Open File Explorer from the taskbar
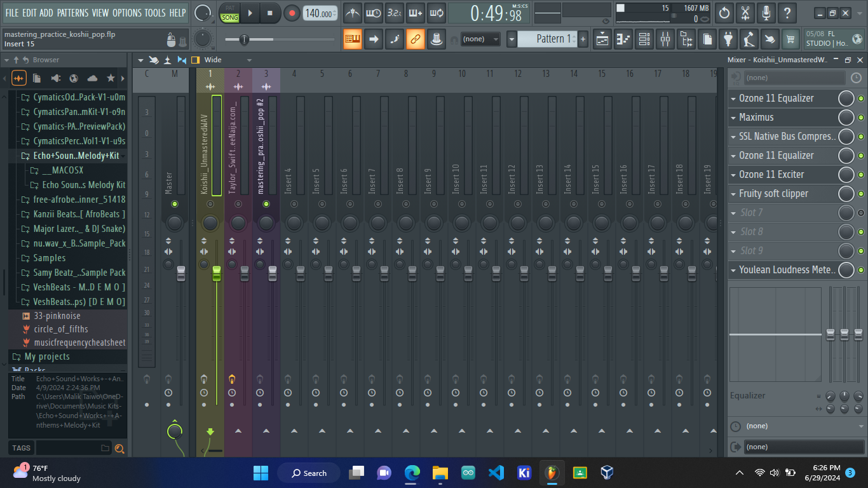 [440, 473]
